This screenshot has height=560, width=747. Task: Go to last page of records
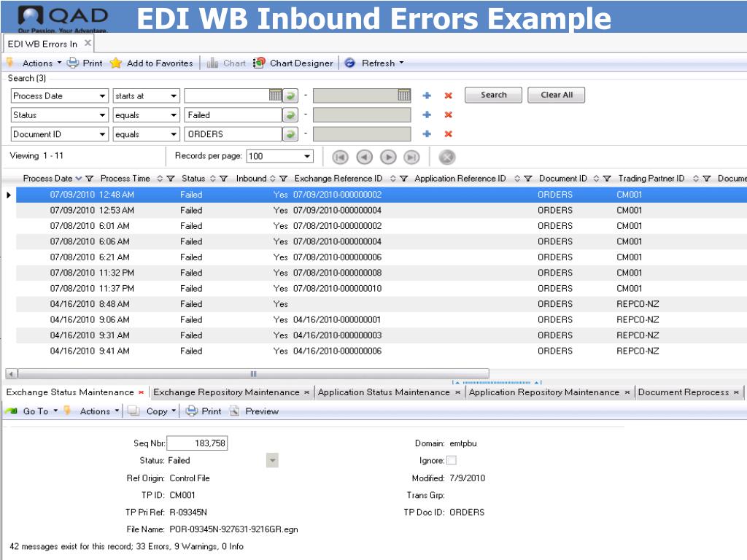pos(411,157)
